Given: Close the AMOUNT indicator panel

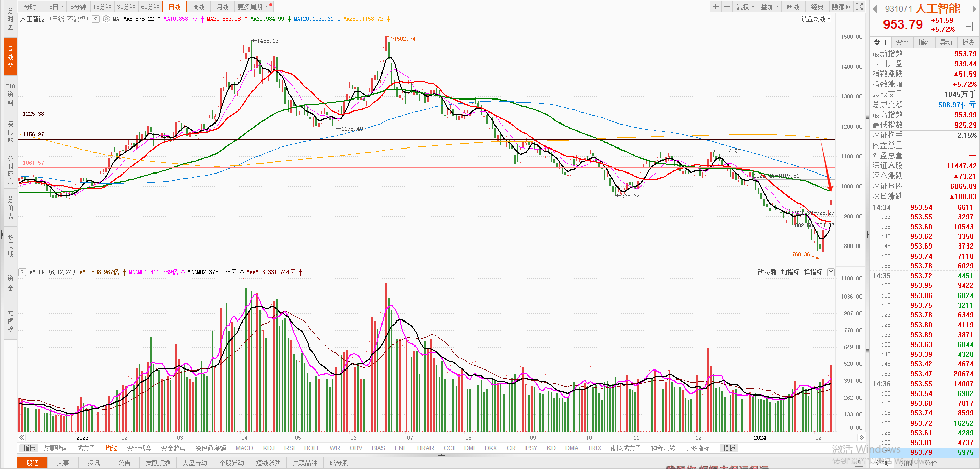Looking at the screenshot, I should [831, 273].
